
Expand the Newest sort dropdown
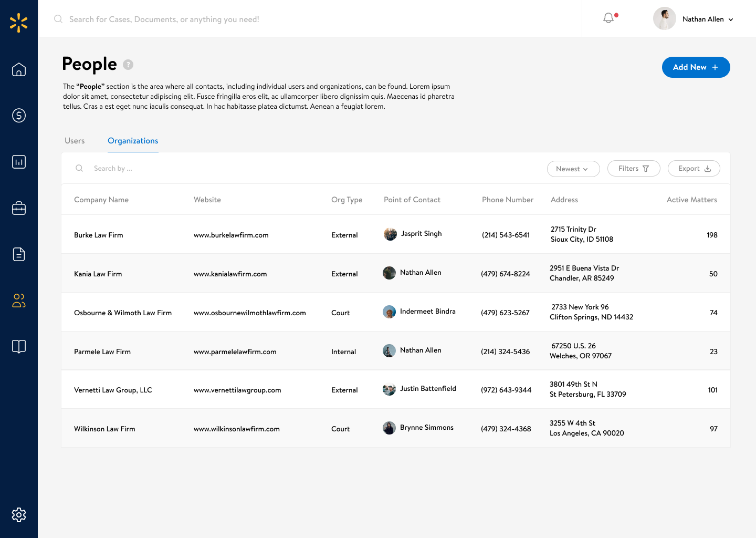(x=573, y=169)
